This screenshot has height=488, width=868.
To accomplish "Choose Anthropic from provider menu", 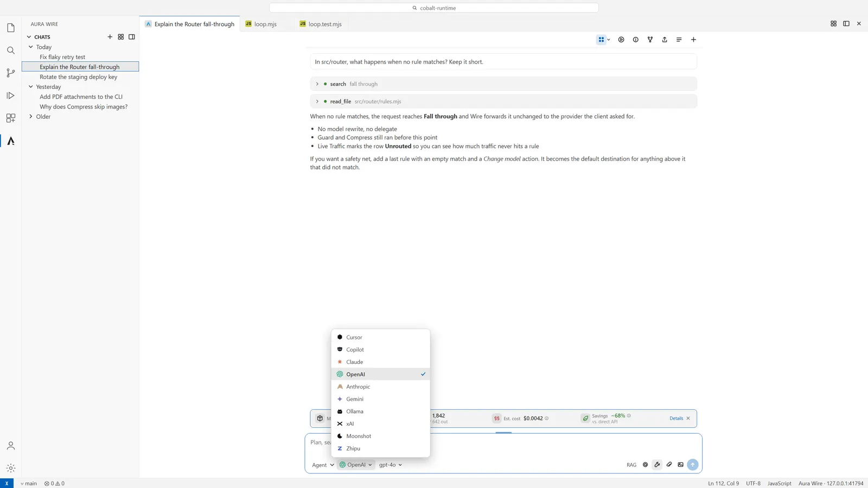I will 380,387.
